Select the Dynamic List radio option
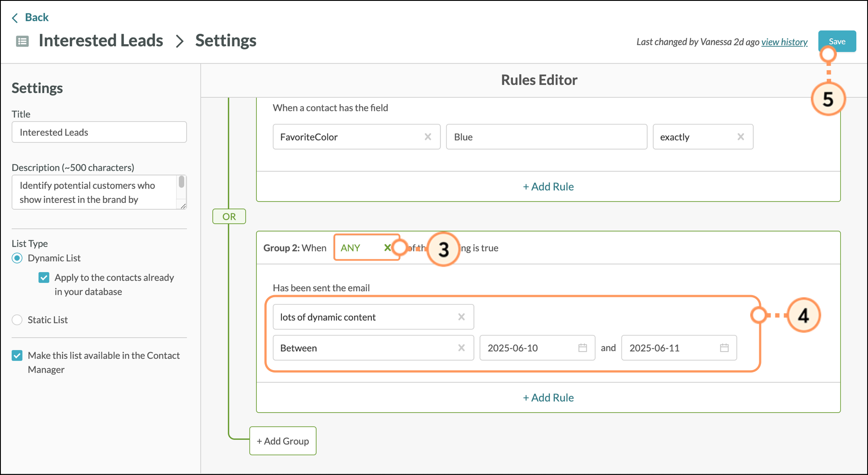The width and height of the screenshot is (868, 475). click(x=17, y=258)
